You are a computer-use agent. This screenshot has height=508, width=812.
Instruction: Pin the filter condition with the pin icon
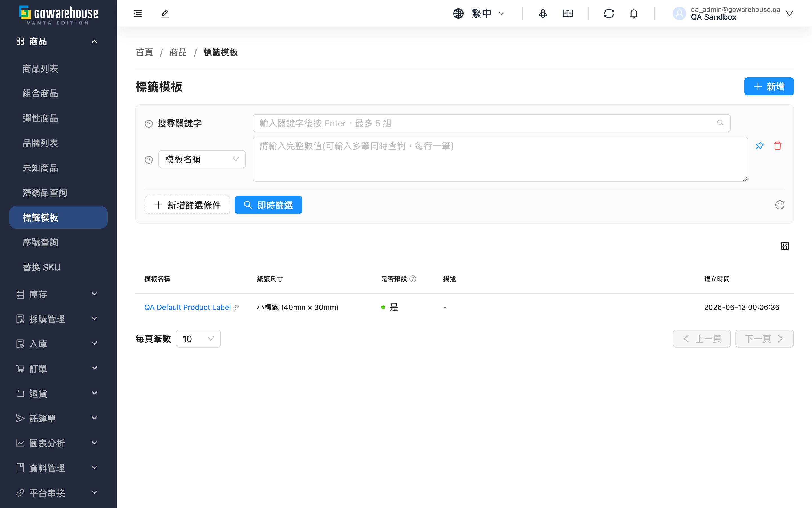pos(759,145)
